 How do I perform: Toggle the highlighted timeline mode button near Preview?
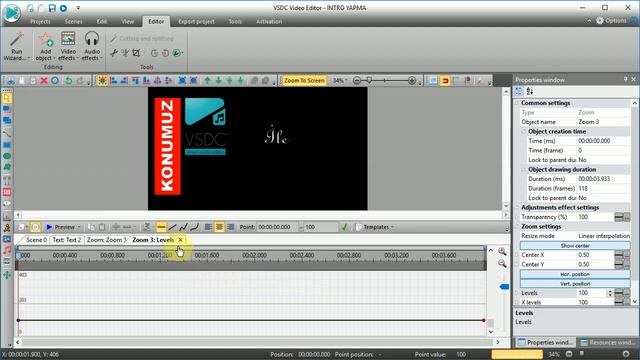click(35, 227)
